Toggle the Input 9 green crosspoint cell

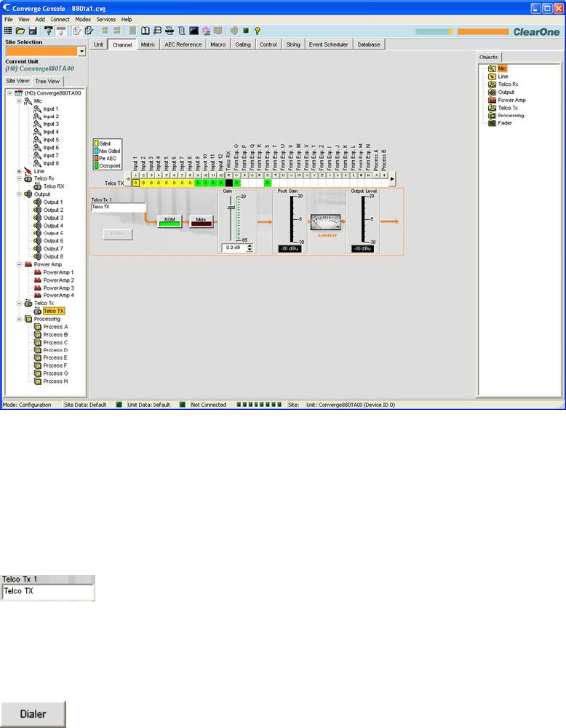click(x=198, y=183)
